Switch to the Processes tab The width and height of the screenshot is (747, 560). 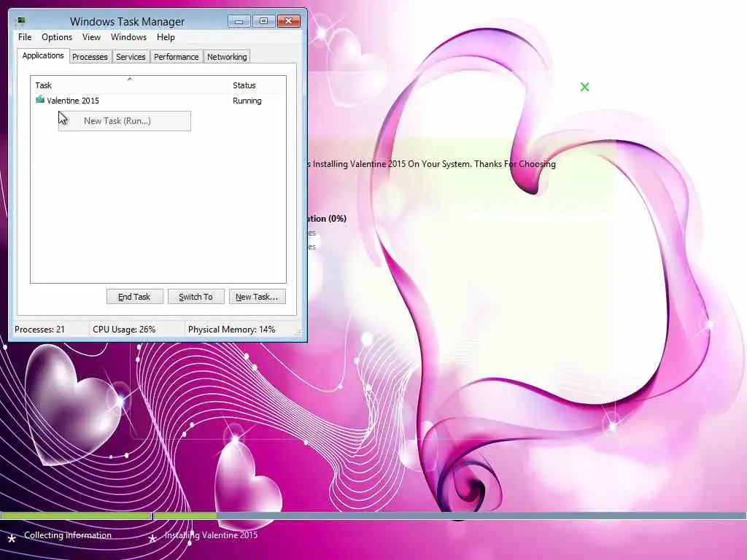pos(90,57)
